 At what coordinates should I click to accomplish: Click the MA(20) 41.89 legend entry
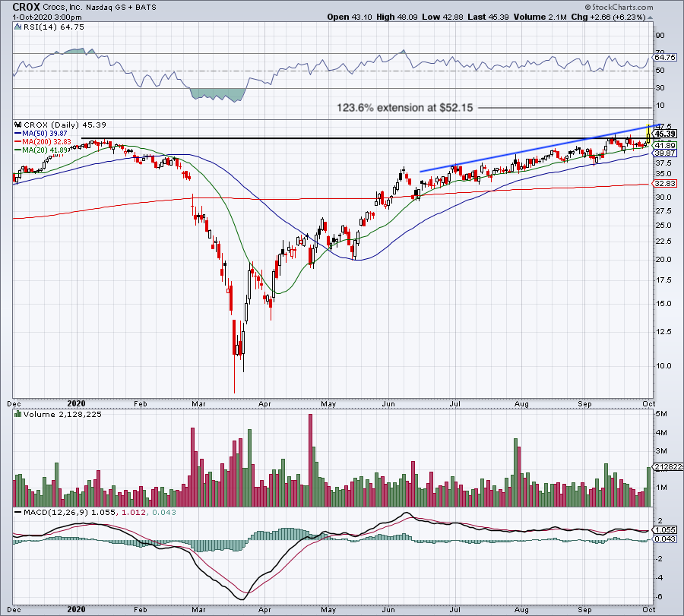(45, 150)
